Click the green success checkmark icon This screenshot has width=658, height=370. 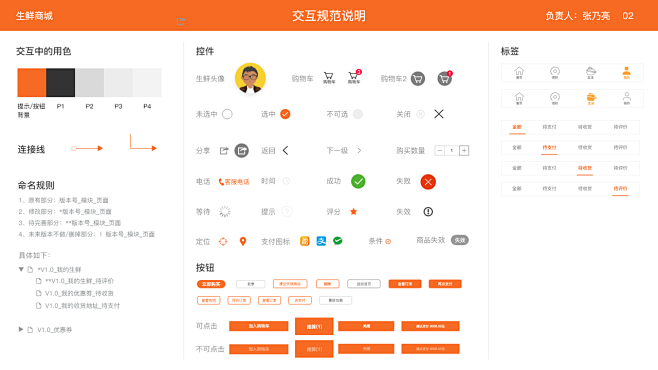pyautogui.click(x=358, y=181)
